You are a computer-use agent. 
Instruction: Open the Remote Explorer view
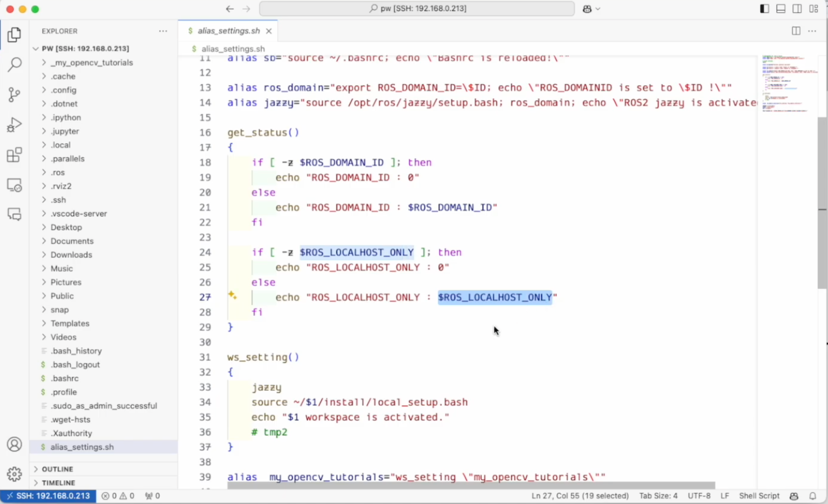pyautogui.click(x=14, y=185)
